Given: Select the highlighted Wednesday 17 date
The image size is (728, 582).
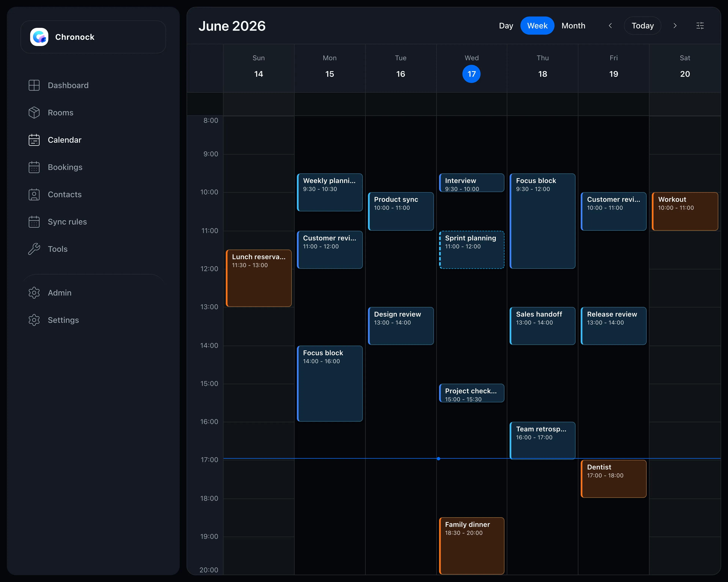Looking at the screenshot, I should (x=471, y=74).
